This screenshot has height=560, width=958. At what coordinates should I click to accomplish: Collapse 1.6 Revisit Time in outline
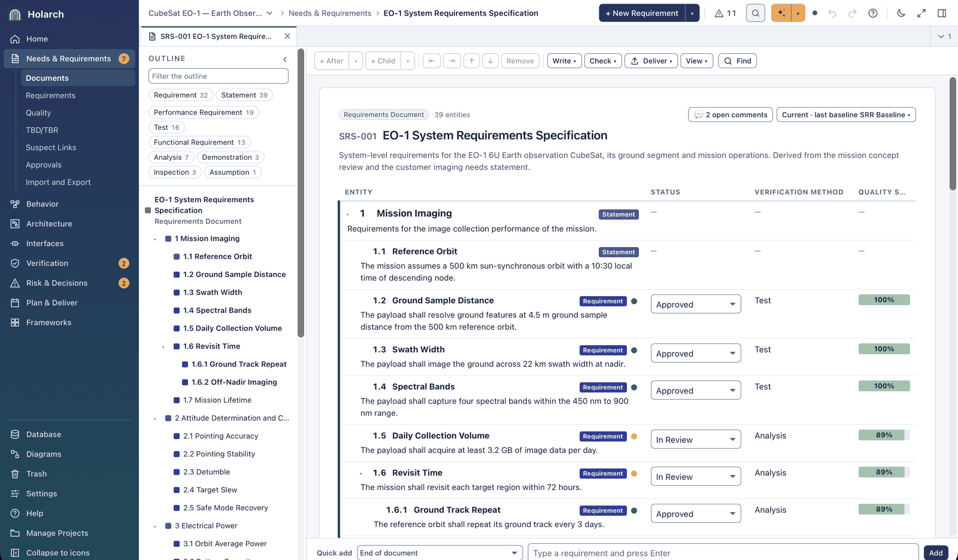click(x=163, y=347)
